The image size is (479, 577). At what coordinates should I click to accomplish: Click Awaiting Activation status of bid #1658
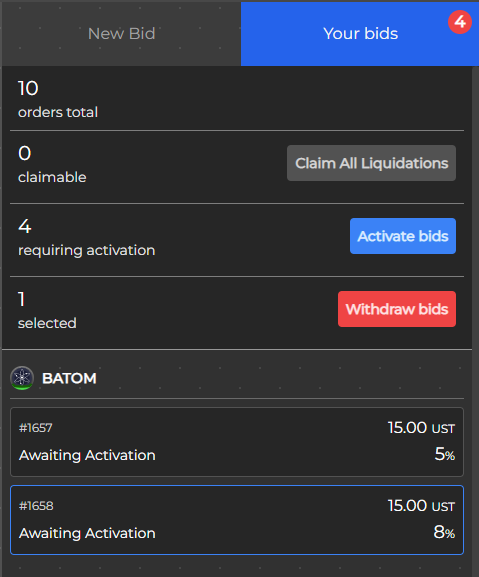pos(87,534)
